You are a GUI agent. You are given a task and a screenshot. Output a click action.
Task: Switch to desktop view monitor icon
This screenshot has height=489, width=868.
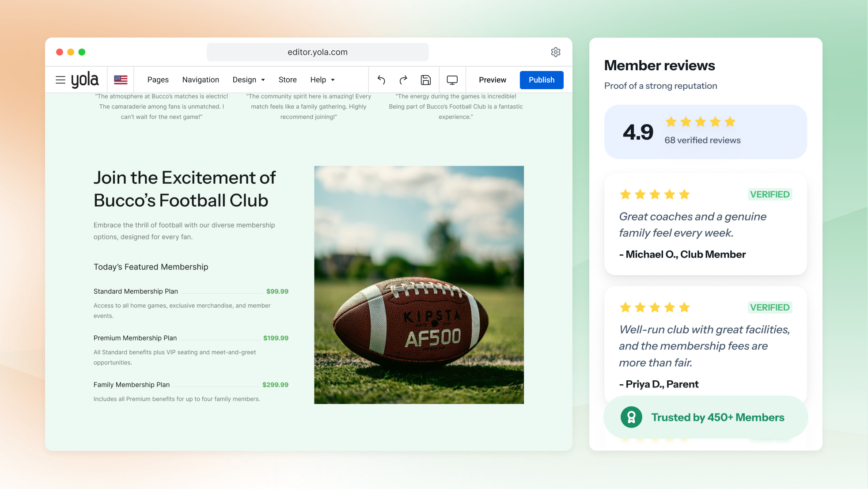pos(452,80)
